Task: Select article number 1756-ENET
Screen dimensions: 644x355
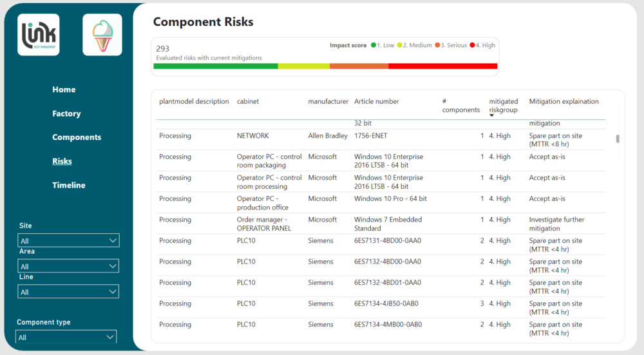Action: 370,136
